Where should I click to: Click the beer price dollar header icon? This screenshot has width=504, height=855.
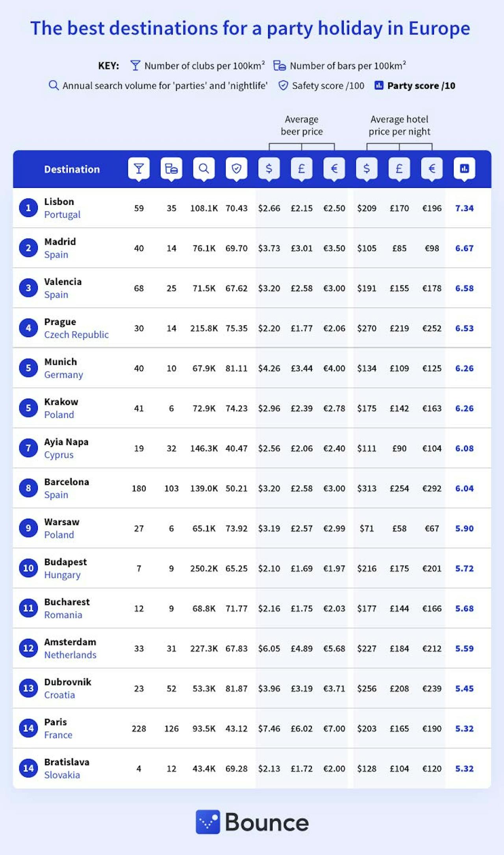click(x=269, y=169)
